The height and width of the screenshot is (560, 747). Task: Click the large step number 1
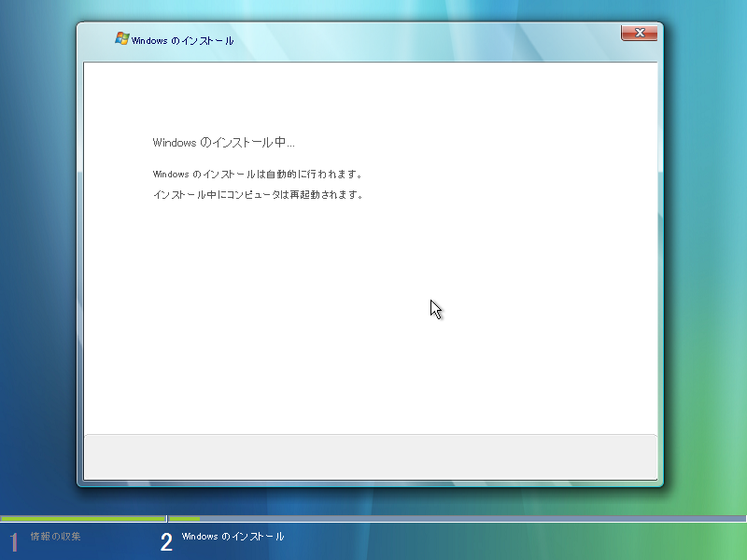point(14,542)
